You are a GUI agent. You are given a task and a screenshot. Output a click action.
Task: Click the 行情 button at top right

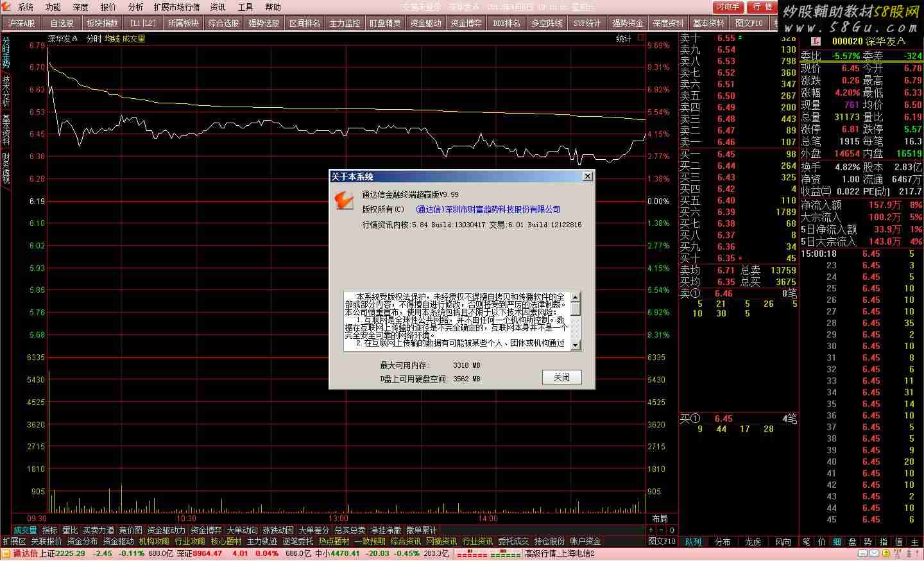coord(762,7)
